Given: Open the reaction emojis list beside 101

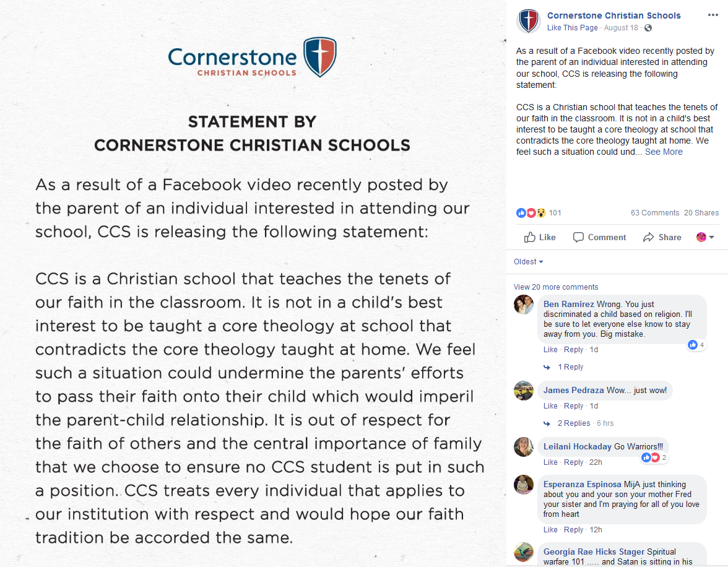Looking at the screenshot, I should [x=531, y=213].
